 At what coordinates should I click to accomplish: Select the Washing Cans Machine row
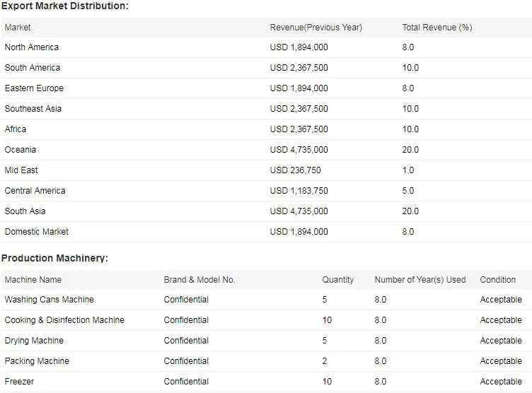(49, 300)
